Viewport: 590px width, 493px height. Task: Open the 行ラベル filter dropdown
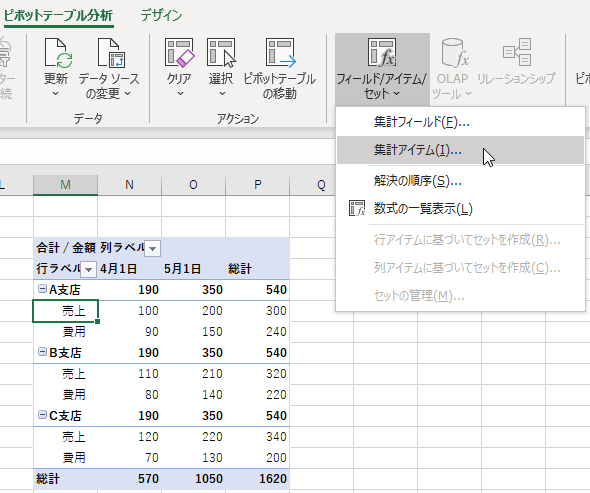pos(88,269)
